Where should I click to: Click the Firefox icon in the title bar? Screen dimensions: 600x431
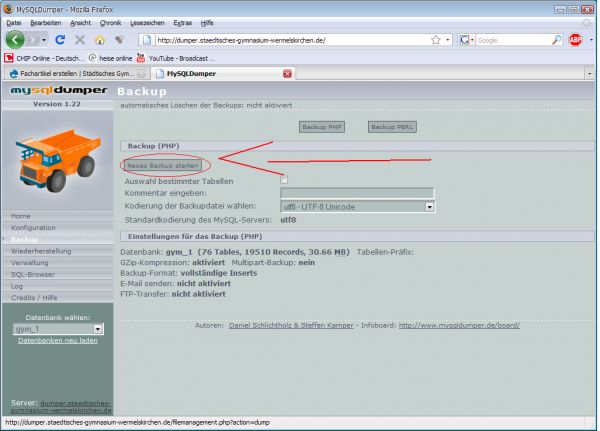pos(8,8)
